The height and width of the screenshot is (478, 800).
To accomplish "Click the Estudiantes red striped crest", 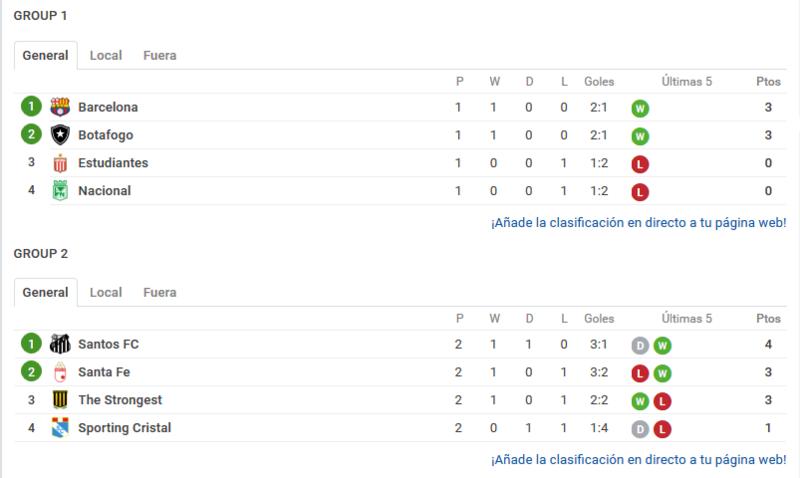I will click(60, 163).
